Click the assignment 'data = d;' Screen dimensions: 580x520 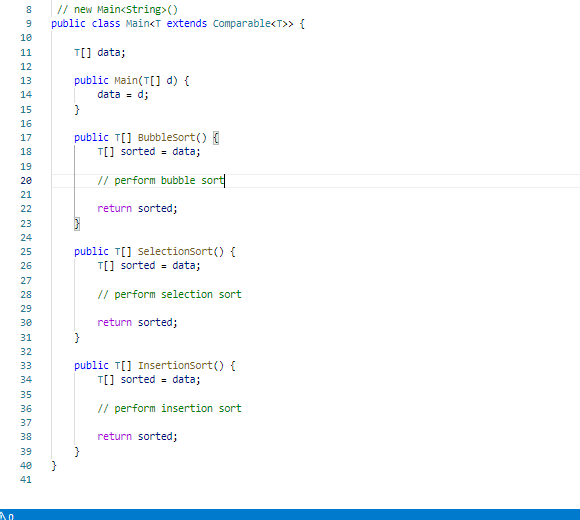[x=123, y=95]
